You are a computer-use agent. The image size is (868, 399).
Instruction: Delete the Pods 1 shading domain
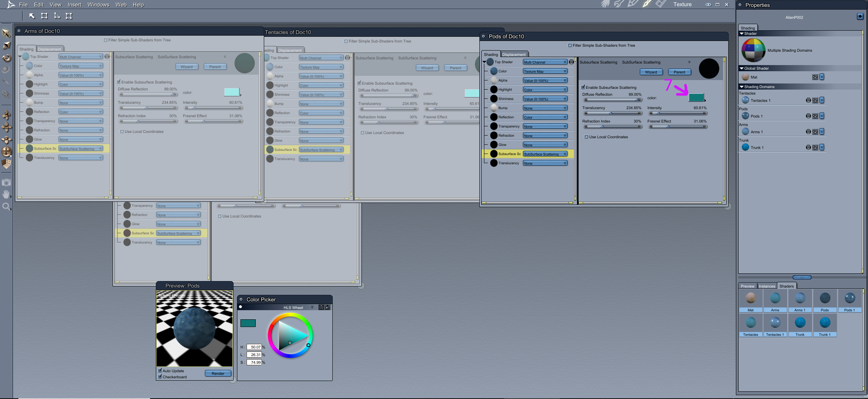808,116
